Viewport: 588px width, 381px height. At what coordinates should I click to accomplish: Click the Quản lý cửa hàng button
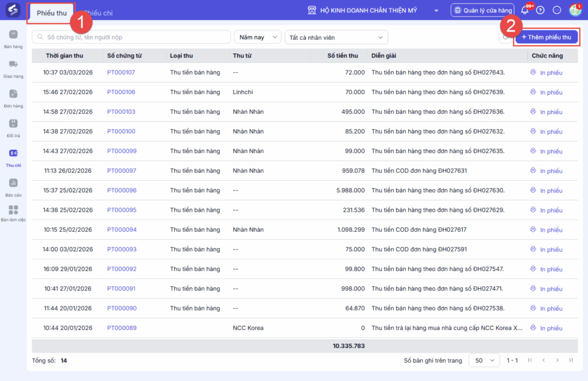pyautogui.click(x=482, y=10)
